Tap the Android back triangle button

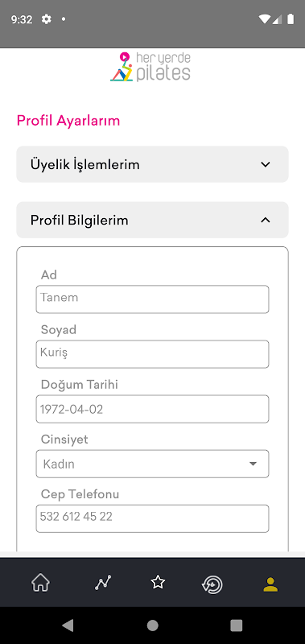(68, 625)
